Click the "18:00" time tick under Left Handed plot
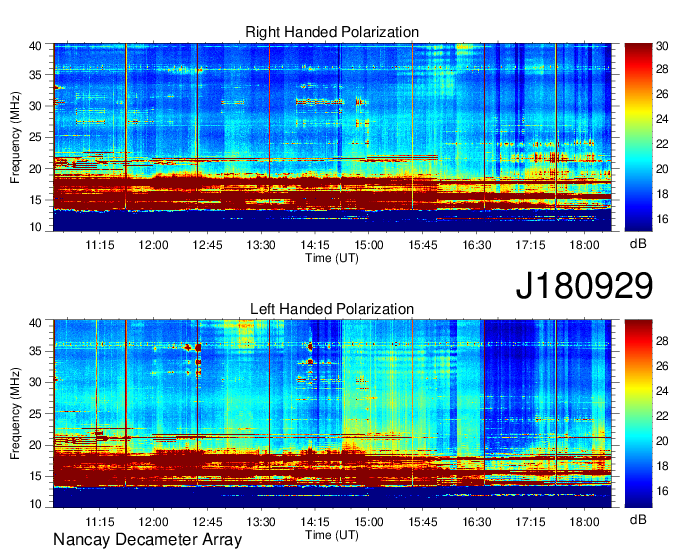The image size is (680, 552). 584,521
